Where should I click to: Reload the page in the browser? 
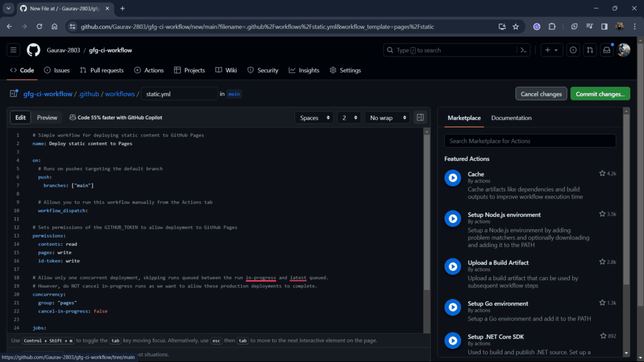coord(40,26)
